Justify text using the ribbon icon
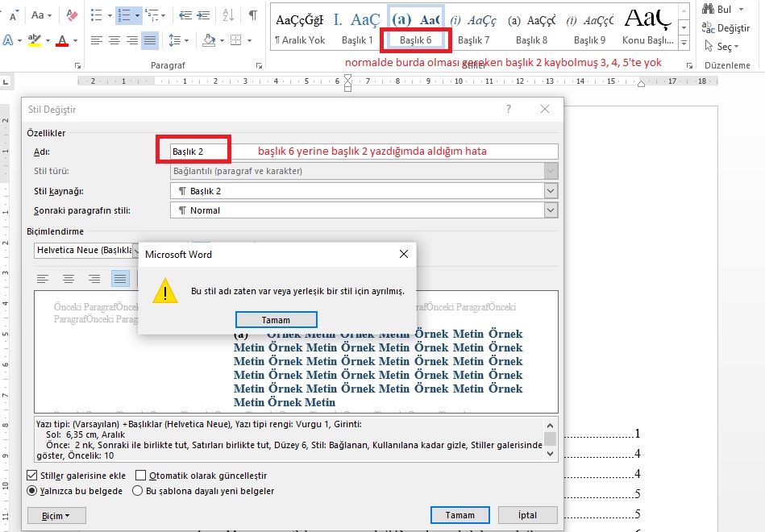765x532 pixels. (x=150, y=40)
